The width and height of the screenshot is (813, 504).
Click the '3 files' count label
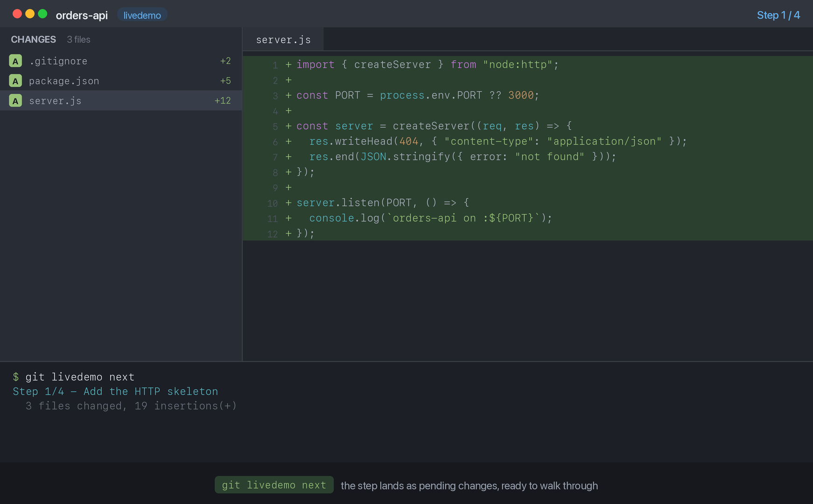point(78,39)
